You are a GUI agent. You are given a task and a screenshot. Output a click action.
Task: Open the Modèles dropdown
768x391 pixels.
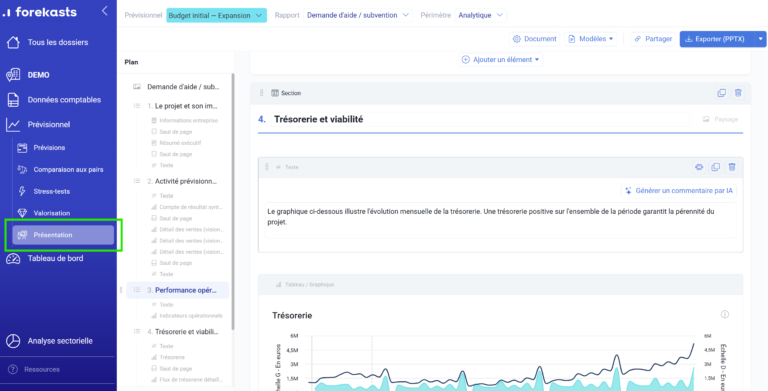pyautogui.click(x=591, y=39)
